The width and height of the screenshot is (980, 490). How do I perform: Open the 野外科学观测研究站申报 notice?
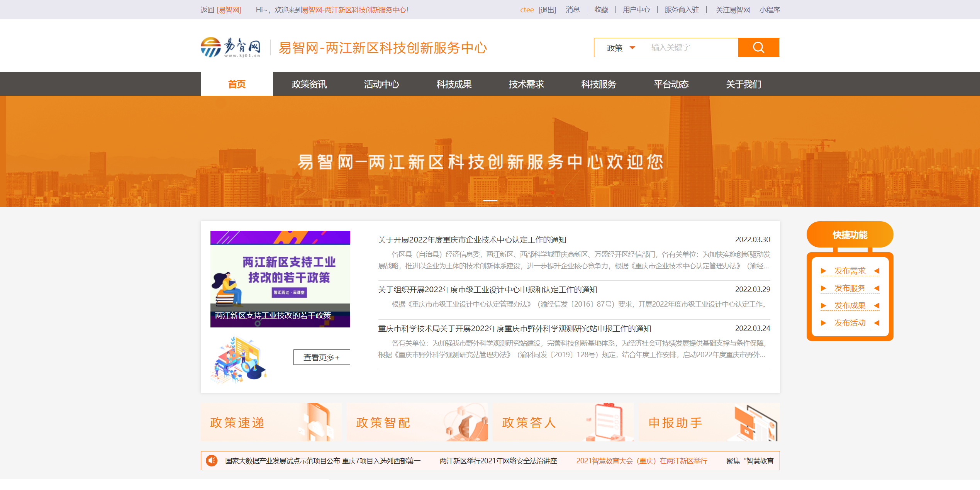click(x=514, y=329)
